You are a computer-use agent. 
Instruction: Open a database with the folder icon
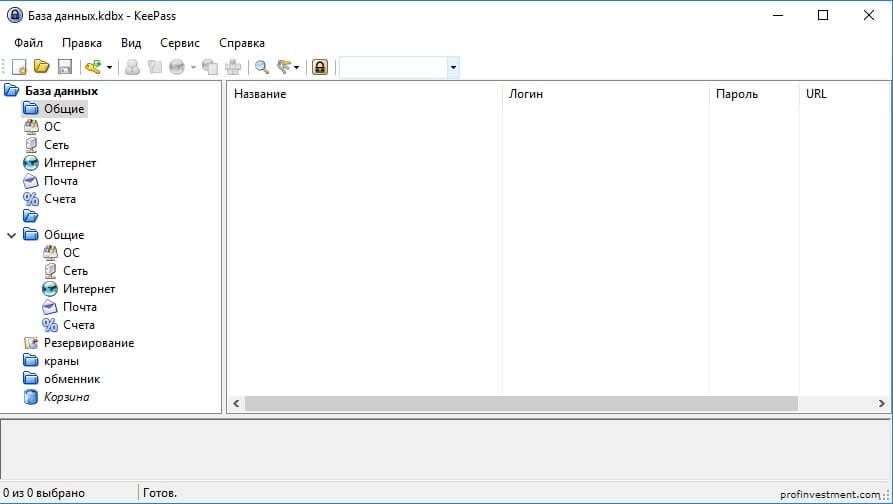[x=42, y=67]
